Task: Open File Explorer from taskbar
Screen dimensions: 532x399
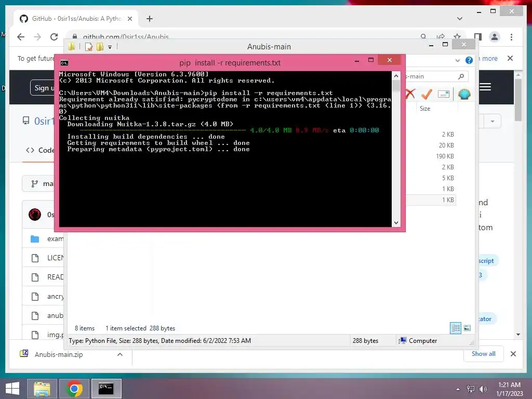Action: pyautogui.click(x=42, y=389)
